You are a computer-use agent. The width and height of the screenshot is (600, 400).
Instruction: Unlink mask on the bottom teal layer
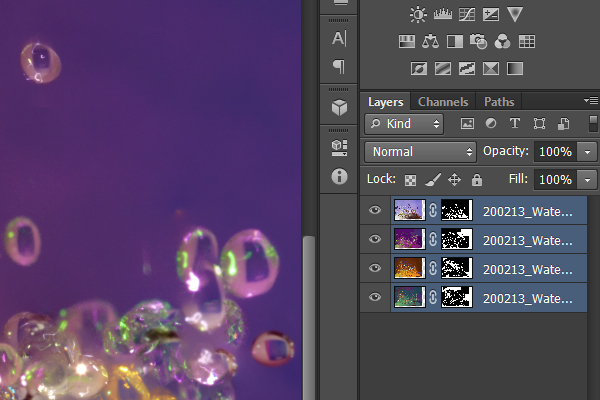[433, 297]
